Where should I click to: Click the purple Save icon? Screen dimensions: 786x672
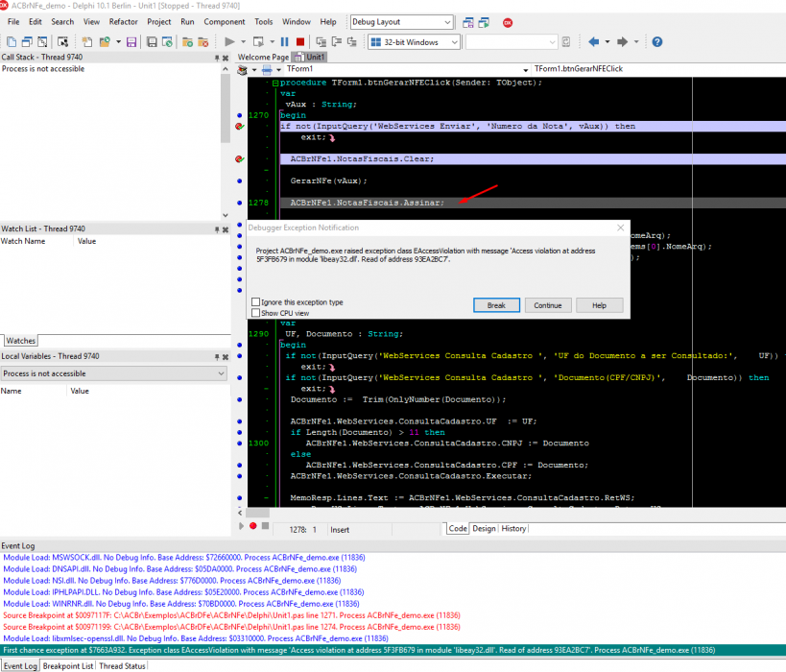[x=131, y=42]
